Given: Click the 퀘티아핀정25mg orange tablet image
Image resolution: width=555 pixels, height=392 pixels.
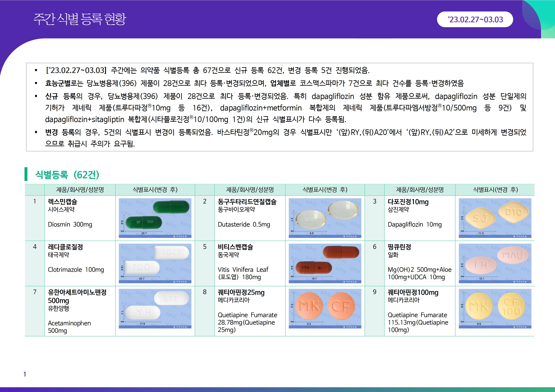Looking at the screenshot, I should click(x=325, y=308).
